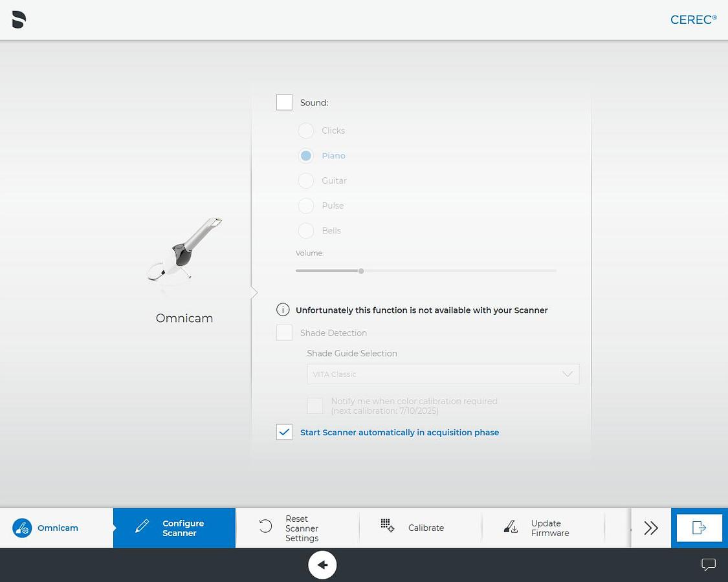This screenshot has height=582, width=728.
Task: Uncheck Start Scanner automatically in acquisition phase
Action: [x=284, y=432]
